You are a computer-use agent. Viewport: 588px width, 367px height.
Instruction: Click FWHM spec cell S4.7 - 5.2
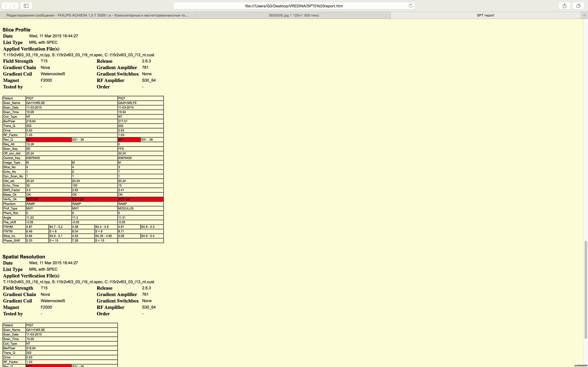(60, 227)
